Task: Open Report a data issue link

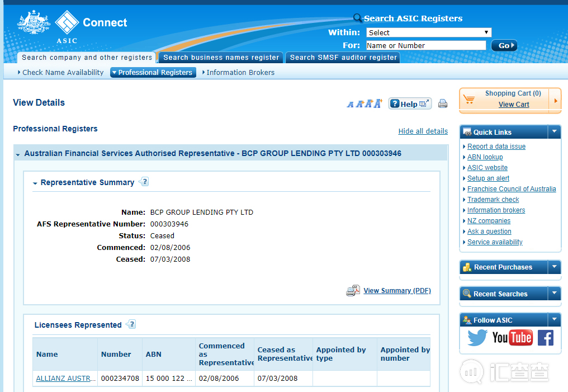Action: click(x=496, y=147)
